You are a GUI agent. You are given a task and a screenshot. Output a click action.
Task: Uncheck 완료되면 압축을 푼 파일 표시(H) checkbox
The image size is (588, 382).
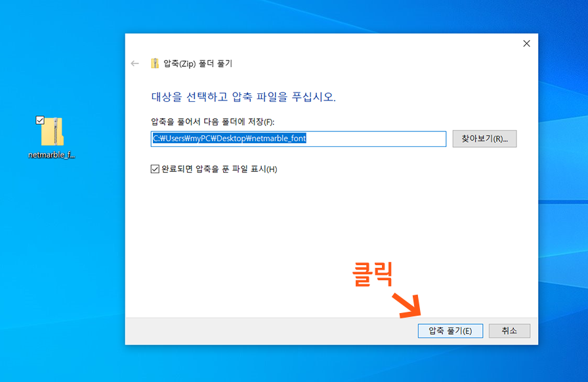point(155,169)
